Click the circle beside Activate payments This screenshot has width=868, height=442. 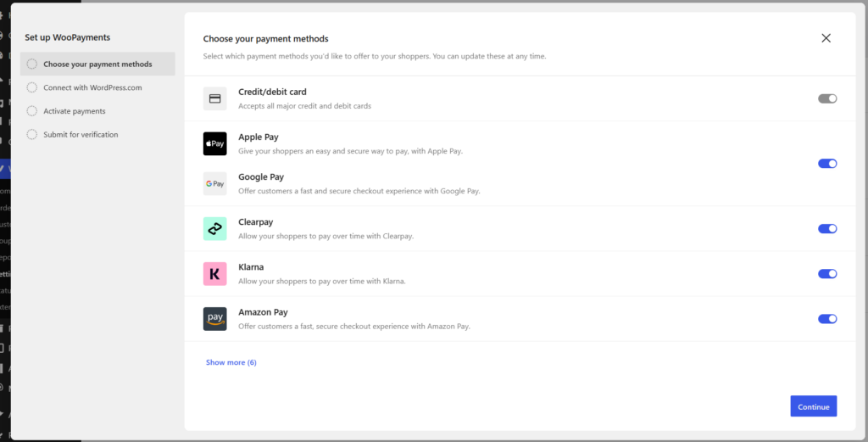tap(32, 111)
